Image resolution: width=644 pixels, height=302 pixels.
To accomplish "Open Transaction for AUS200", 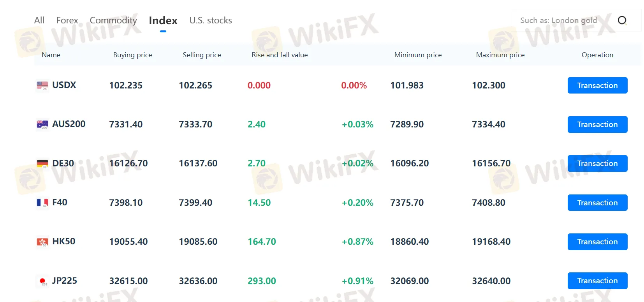I will [x=597, y=124].
